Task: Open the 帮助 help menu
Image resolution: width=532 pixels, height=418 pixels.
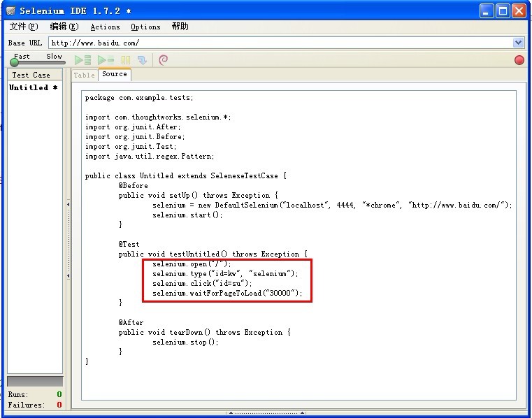Action: click(180, 27)
